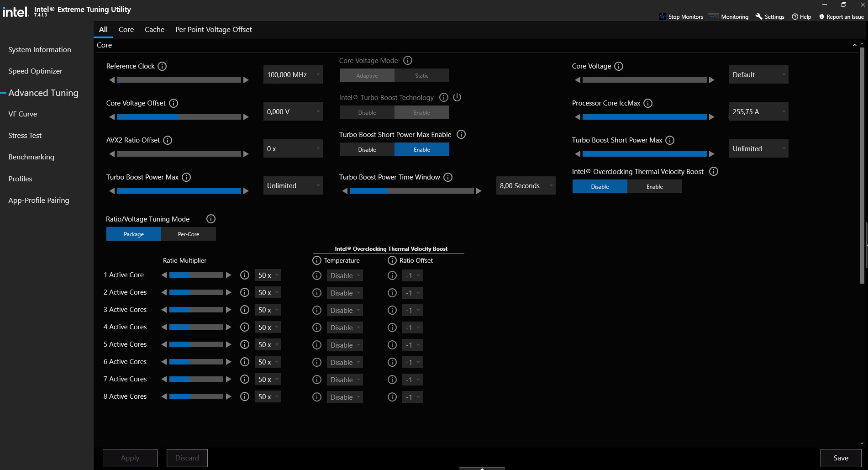Click the Help question mark icon
Viewport: 868px width, 470px height.
[795, 16]
